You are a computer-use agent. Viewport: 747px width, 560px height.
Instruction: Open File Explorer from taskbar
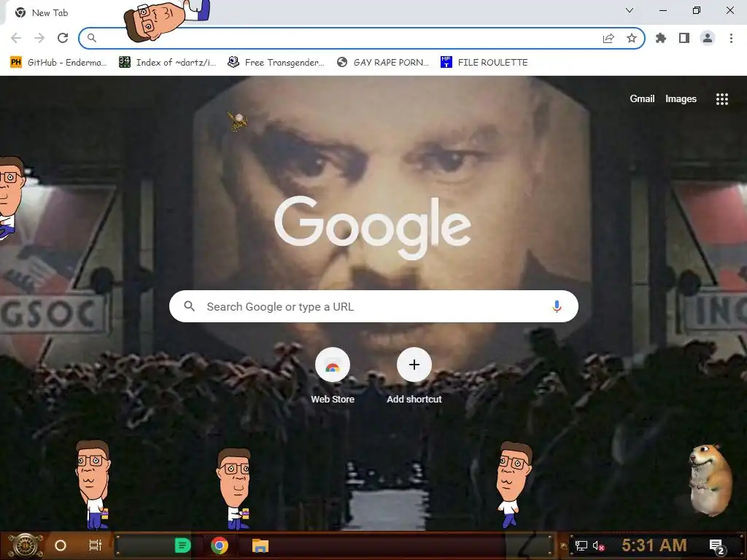point(260,545)
